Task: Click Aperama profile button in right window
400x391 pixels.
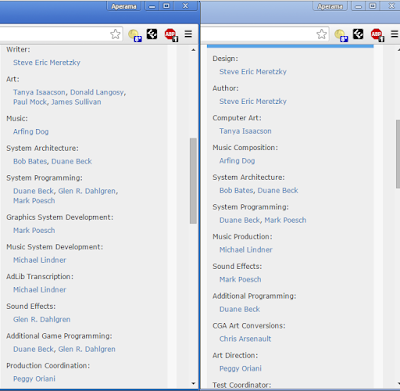Action: pyautogui.click(x=330, y=6)
